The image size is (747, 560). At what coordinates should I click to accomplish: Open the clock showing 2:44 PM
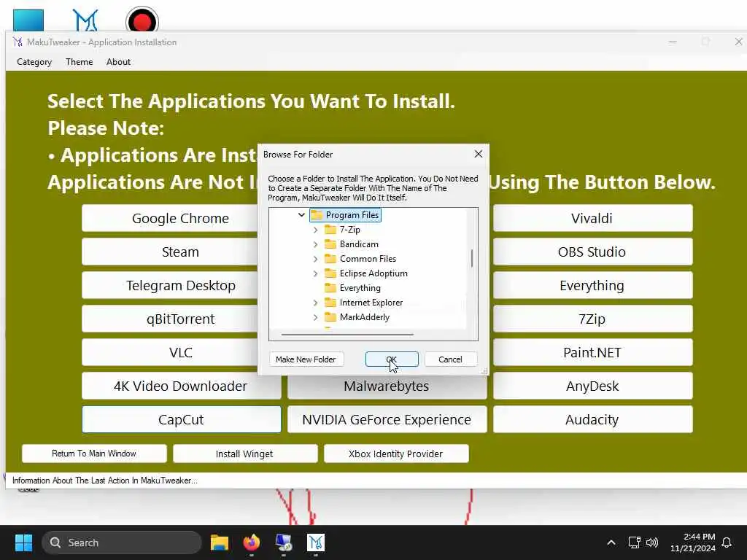692,542
